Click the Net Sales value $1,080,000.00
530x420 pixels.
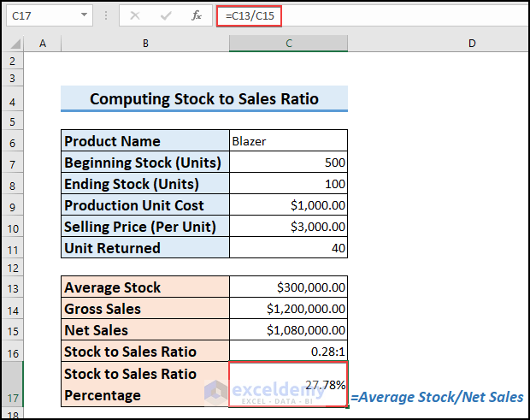(289, 330)
